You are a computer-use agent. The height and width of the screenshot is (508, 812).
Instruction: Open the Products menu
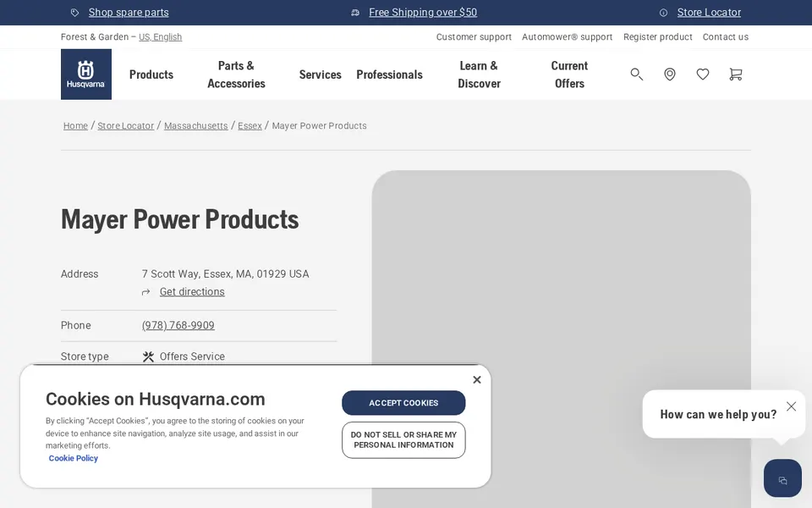pos(151,75)
